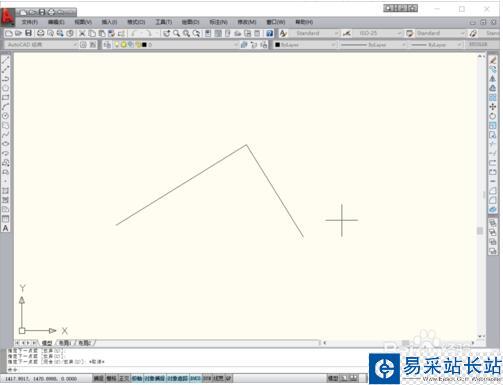Open the plot style dropdown at far right
The height and width of the screenshot is (385, 503).
(x=483, y=45)
